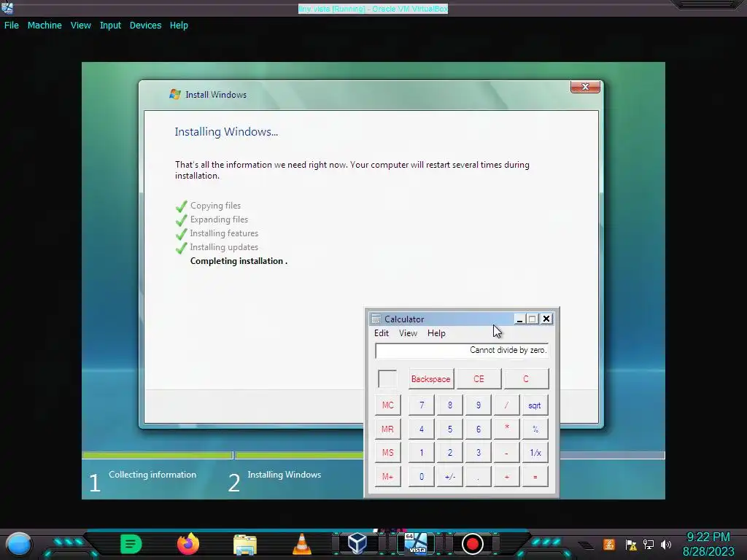Click the calculator result display field
Screen dimensions: 747x560
click(x=462, y=351)
